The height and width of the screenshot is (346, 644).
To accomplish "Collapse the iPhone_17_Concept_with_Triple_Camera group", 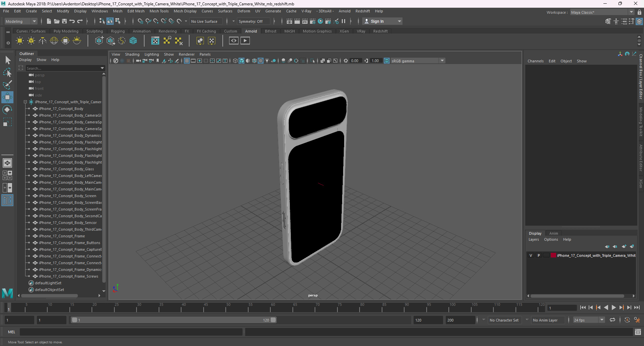I will pyautogui.click(x=25, y=102).
